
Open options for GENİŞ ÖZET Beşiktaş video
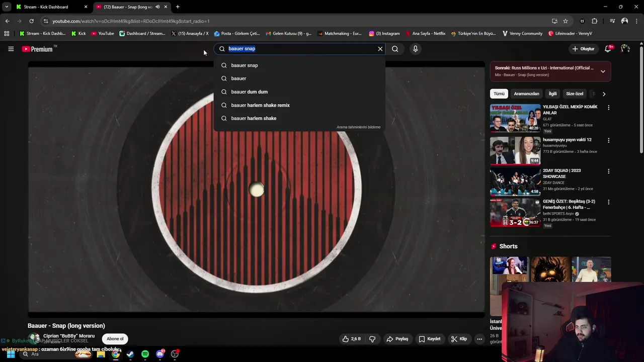click(608, 202)
